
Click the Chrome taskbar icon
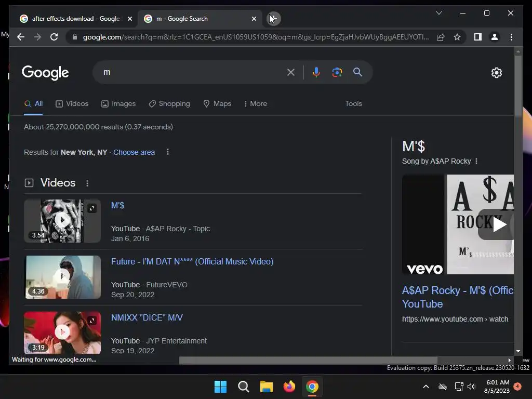312,387
